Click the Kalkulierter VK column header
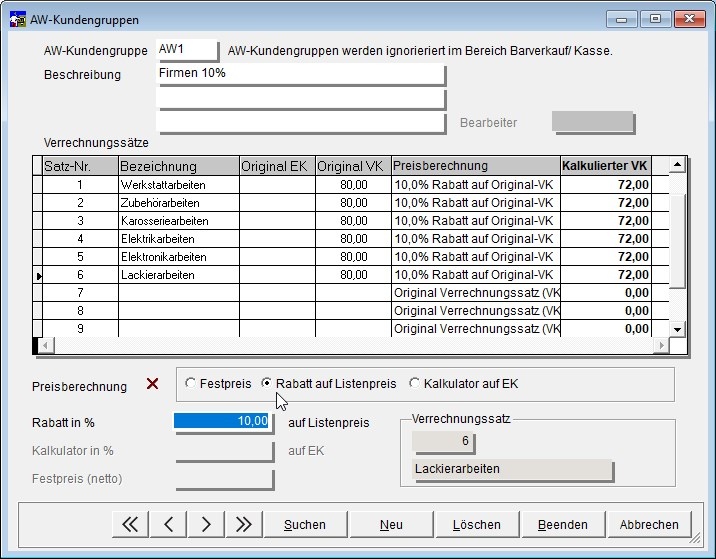Screen dimensions: 716x559 point(605,166)
